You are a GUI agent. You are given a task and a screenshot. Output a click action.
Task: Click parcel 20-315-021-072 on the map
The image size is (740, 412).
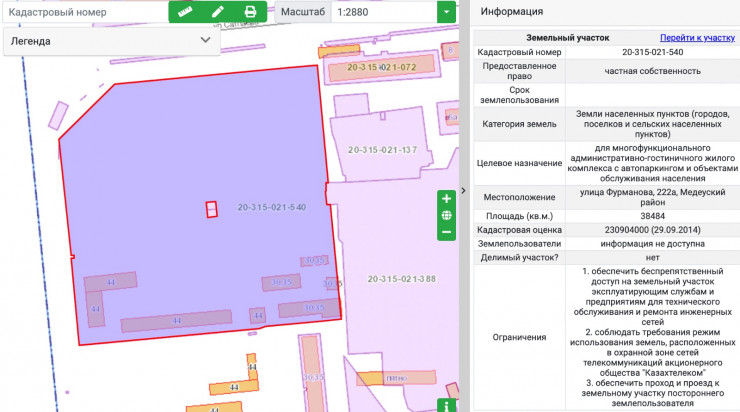(x=381, y=66)
